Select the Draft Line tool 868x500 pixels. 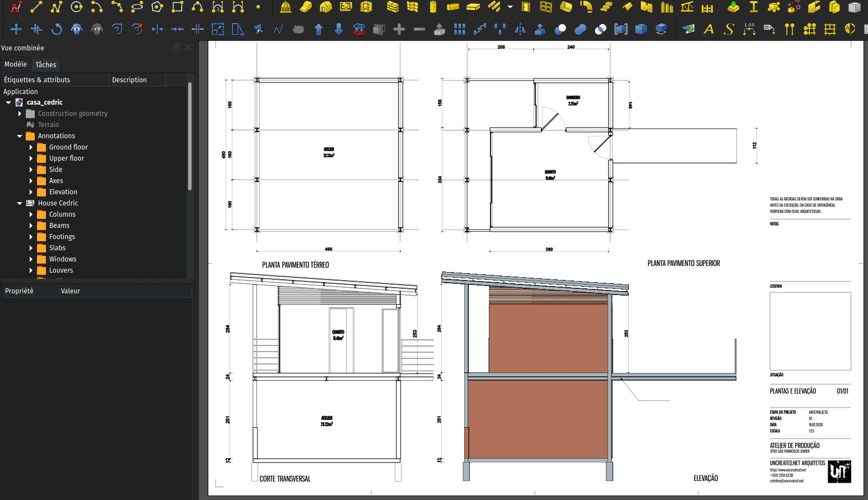pyautogui.click(x=36, y=7)
